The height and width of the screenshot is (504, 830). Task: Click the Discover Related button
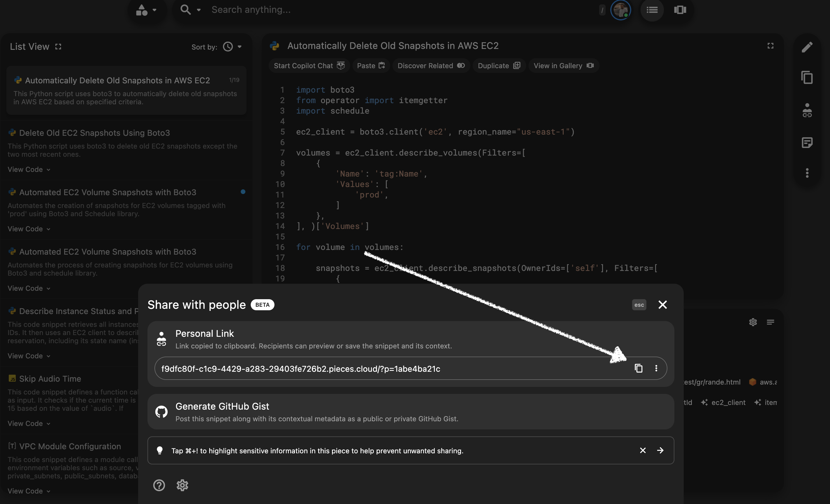point(431,66)
